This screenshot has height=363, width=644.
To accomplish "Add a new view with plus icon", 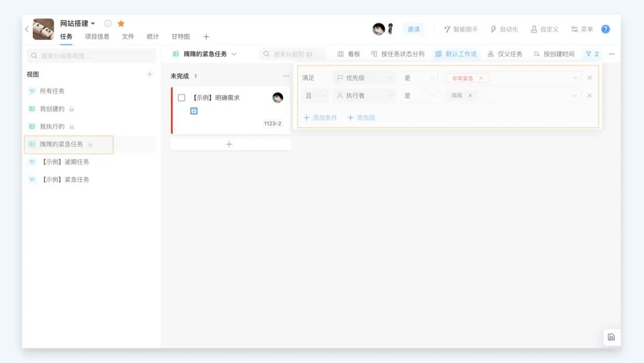I will coord(150,75).
